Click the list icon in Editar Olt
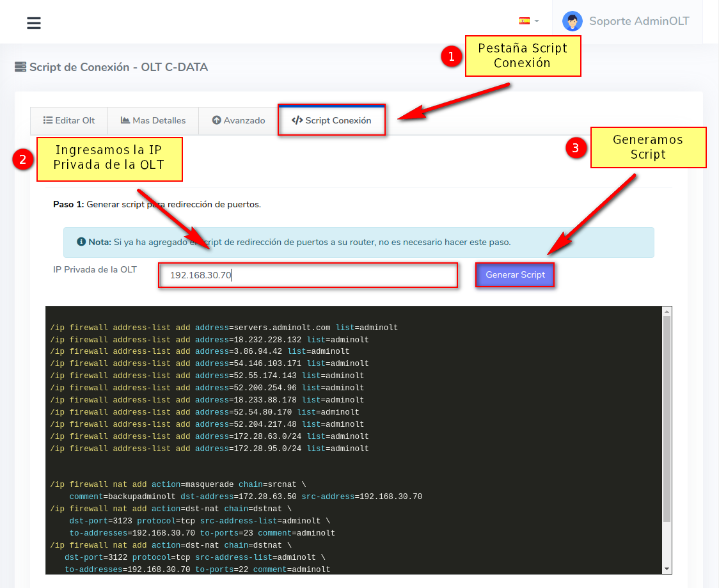Image resolution: width=719 pixels, height=588 pixels. click(48, 120)
